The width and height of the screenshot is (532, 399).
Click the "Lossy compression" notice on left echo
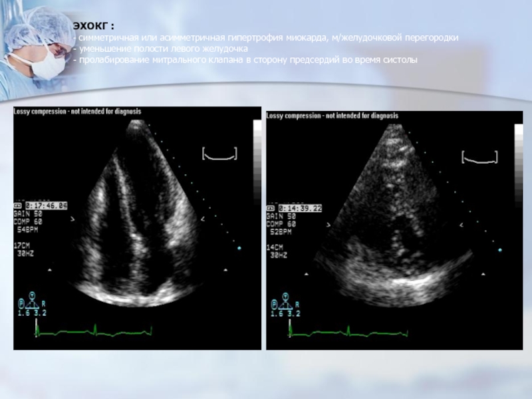click(x=77, y=111)
